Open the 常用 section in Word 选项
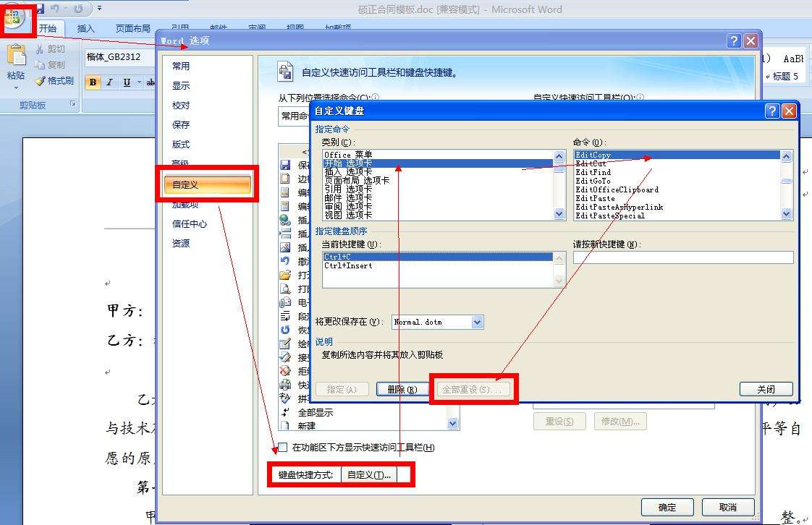Viewport: 812px width, 525px height. [x=181, y=67]
